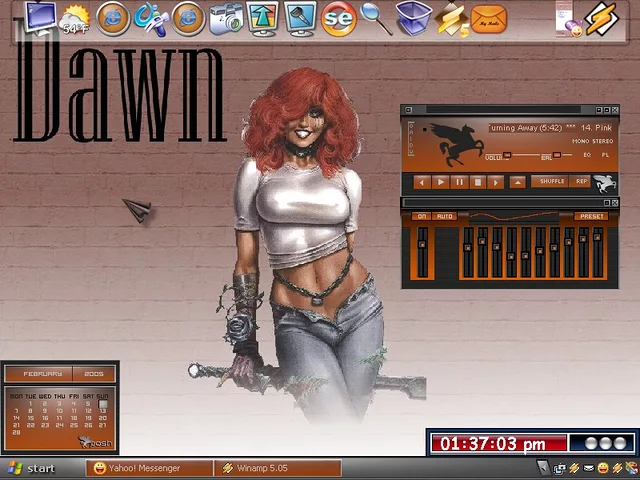The width and height of the screenshot is (640, 480).
Task: Click the equalizer frequency curve graph
Action: click(x=514, y=217)
